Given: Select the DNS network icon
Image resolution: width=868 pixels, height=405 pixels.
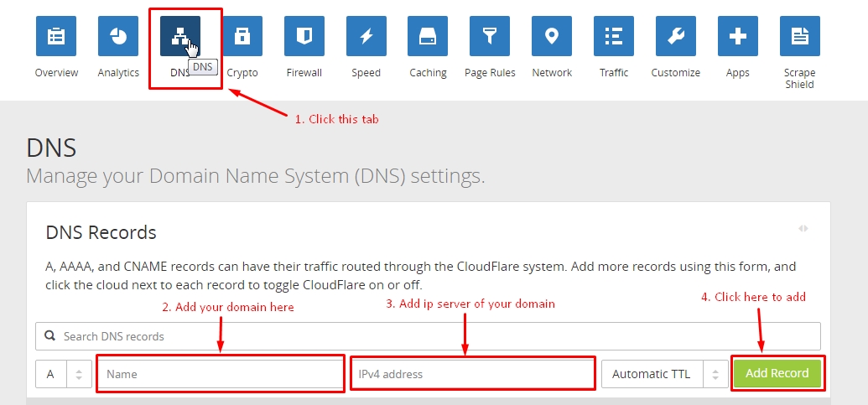Looking at the screenshot, I should tap(180, 36).
